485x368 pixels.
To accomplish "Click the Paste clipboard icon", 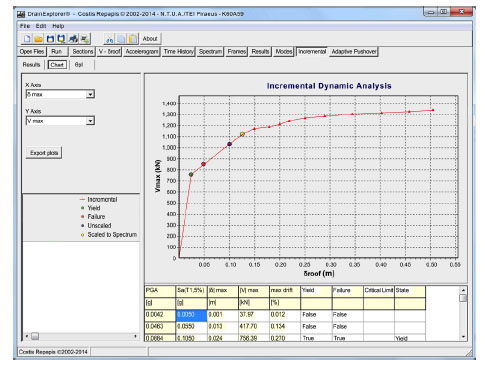I will (x=133, y=39).
